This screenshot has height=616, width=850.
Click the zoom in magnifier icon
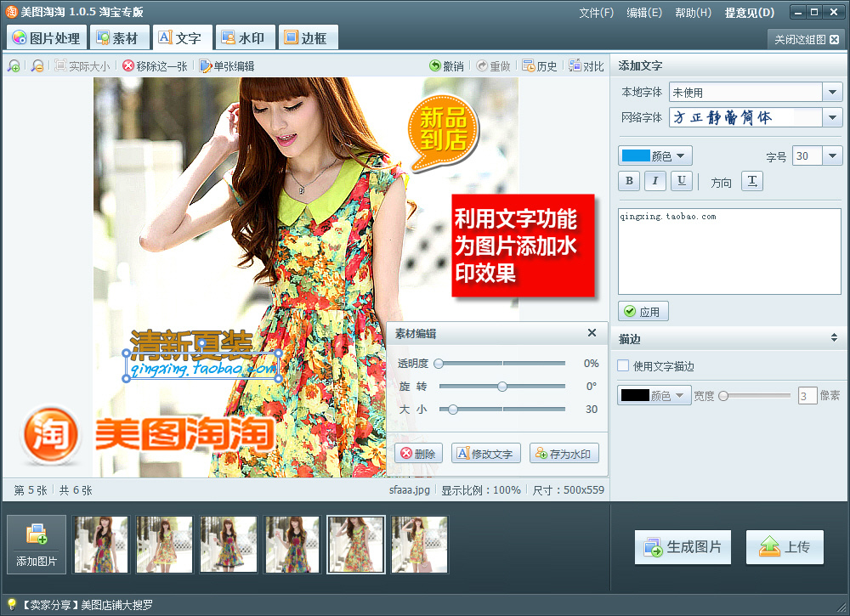[x=14, y=66]
